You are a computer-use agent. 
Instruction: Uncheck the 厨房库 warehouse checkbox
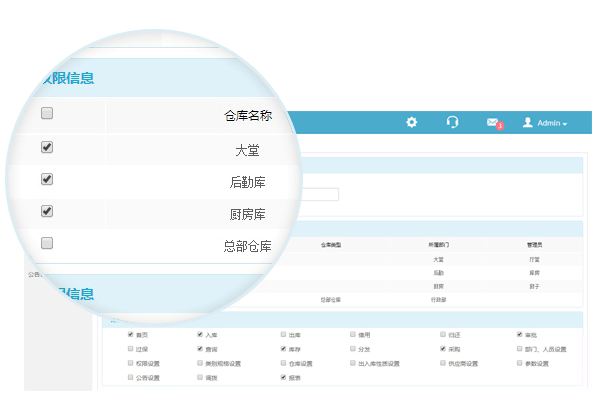coord(47,211)
